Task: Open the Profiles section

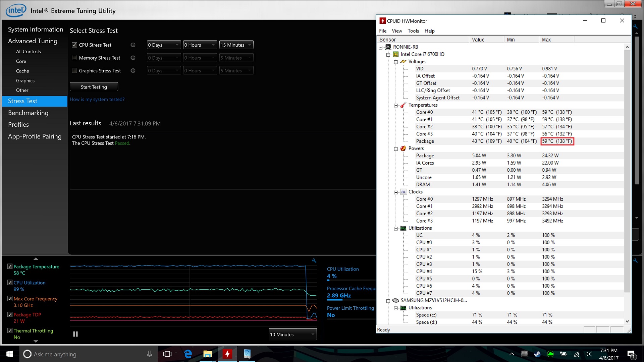Action: 18,125
